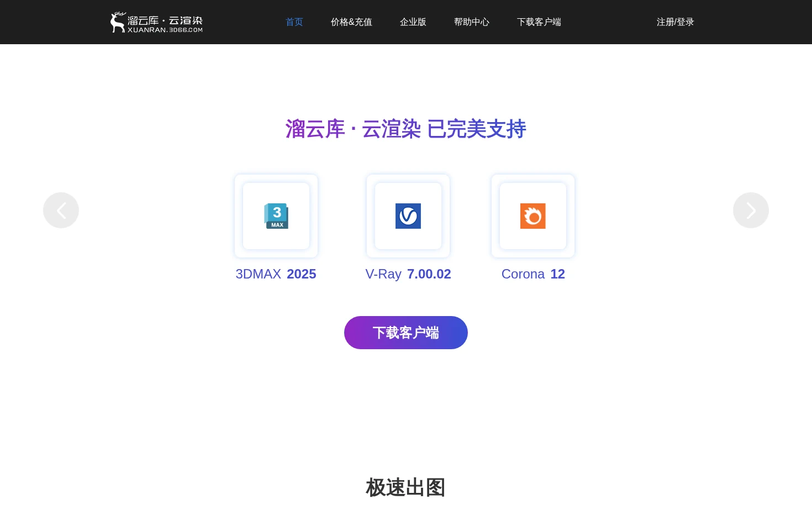
Task: Click the 极速出图 heading
Action: point(406,487)
